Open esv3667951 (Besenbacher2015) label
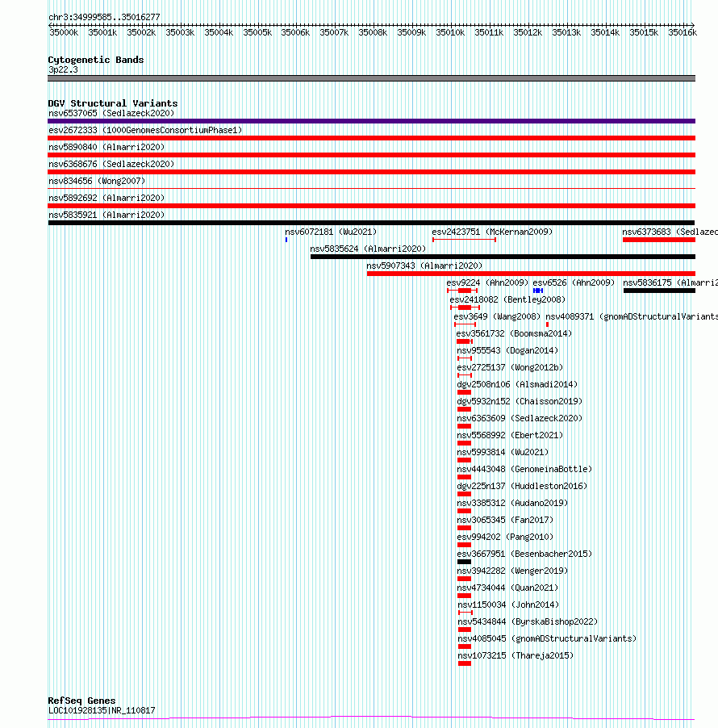The image size is (718, 728). [524, 554]
